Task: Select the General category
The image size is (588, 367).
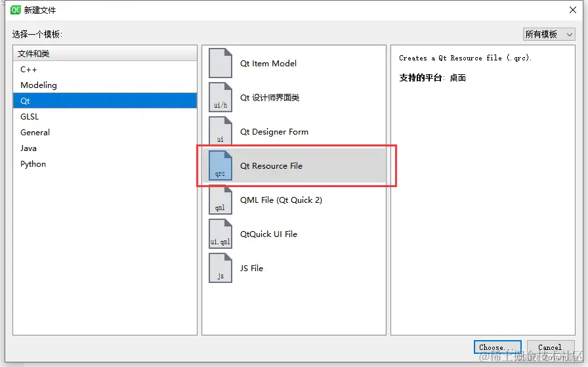Action: tap(105, 133)
